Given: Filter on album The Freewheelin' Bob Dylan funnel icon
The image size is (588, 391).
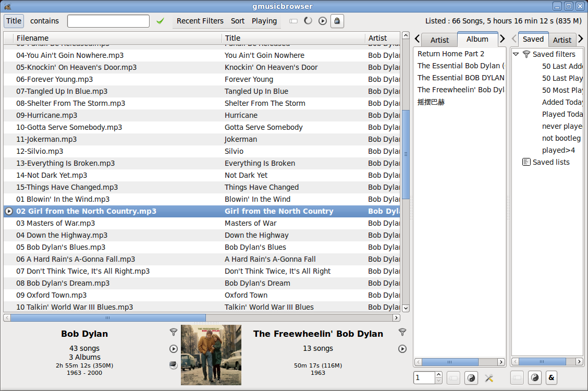Looking at the screenshot, I should (x=402, y=332).
